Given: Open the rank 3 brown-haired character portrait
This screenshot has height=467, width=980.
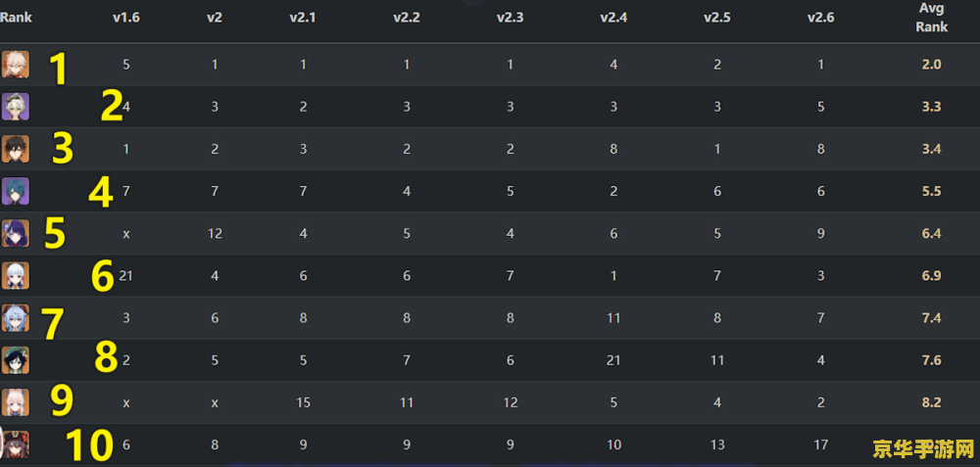Looking at the screenshot, I should coord(15,149).
